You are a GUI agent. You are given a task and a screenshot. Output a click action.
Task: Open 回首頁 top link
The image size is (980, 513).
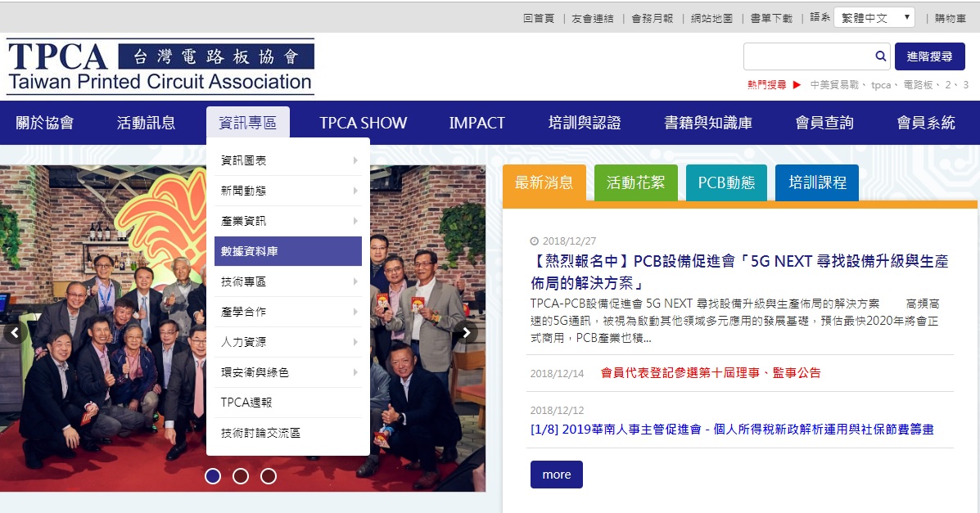pos(539,19)
